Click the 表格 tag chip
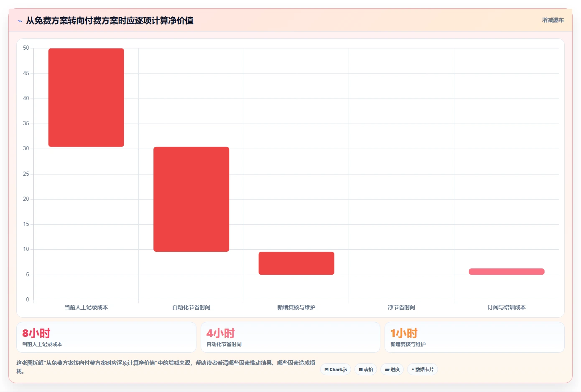The height and width of the screenshot is (392, 581). point(366,369)
